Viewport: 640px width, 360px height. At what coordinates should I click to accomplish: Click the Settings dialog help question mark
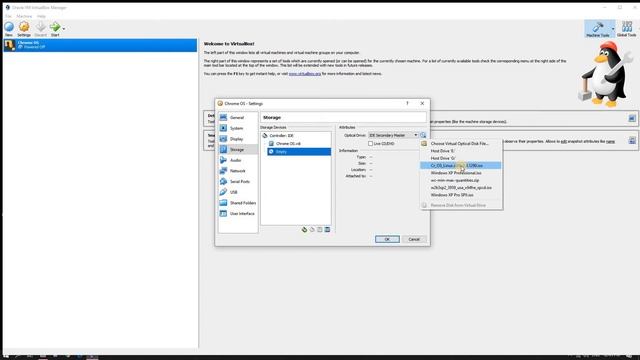coord(407,104)
